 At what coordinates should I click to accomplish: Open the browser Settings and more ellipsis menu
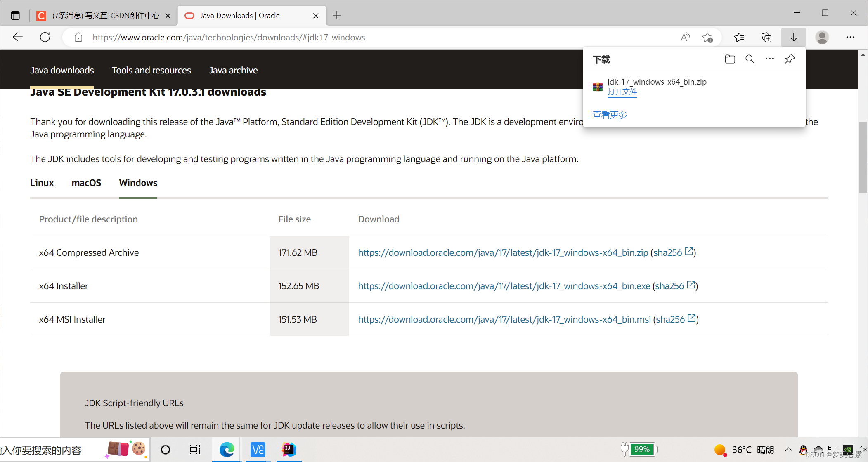coord(850,37)
